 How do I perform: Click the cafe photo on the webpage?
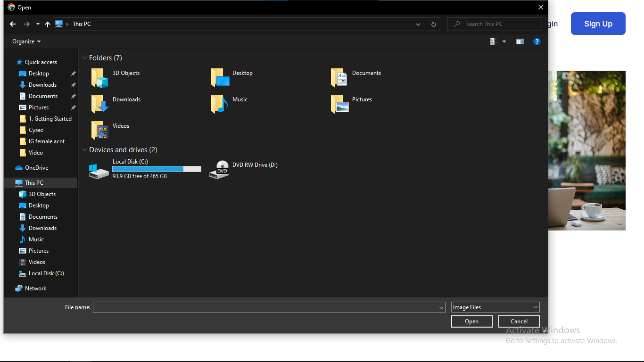click(587, 150)
